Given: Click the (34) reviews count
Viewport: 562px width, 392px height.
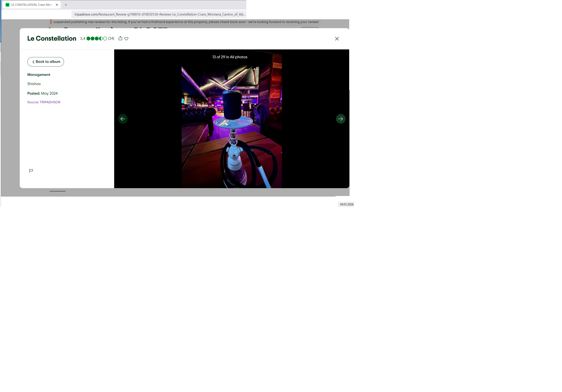Looking at the screenshot, I should click(x=111, y=39).
